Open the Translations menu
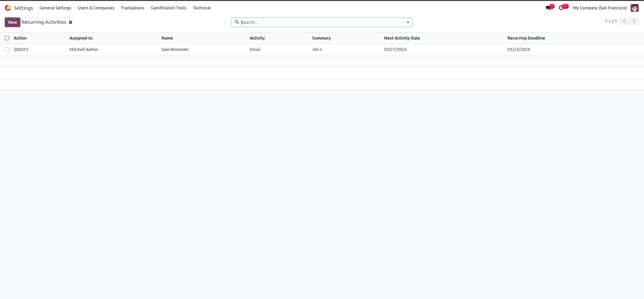Screen dimensions: 644x299 click(x=132, y=8)
